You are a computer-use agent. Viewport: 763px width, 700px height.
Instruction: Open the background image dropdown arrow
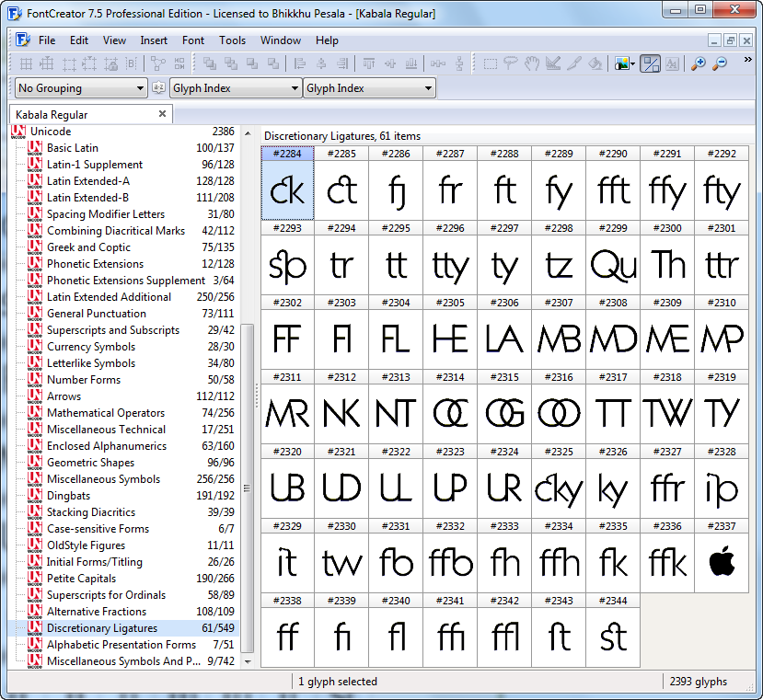point(632,64)
